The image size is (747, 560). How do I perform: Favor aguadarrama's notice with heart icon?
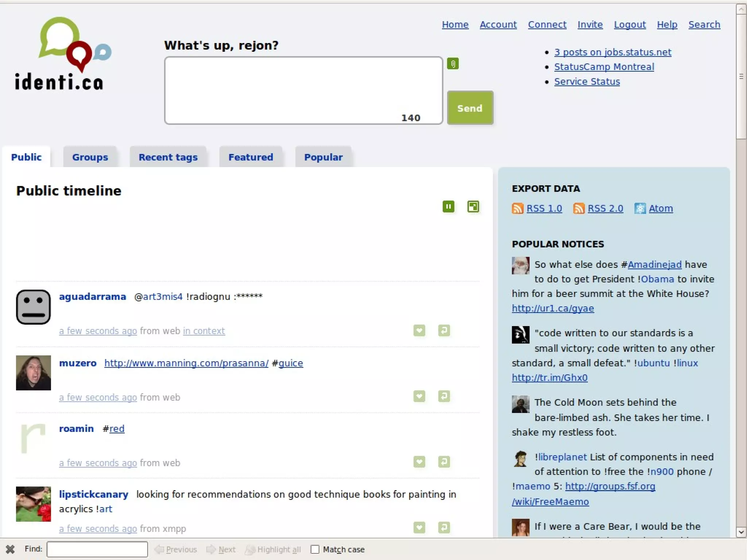[x=419, y=331]
